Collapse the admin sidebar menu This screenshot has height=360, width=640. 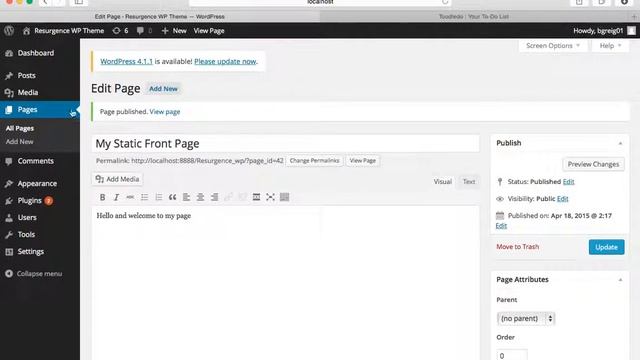click(33, 274)
